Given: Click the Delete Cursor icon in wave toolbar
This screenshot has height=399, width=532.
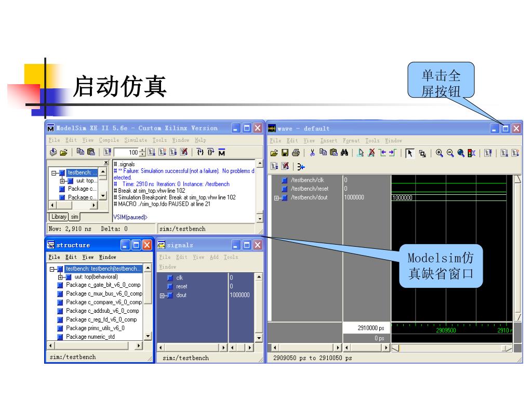Looking at the screenshot, I should click(x=371, y=153).
